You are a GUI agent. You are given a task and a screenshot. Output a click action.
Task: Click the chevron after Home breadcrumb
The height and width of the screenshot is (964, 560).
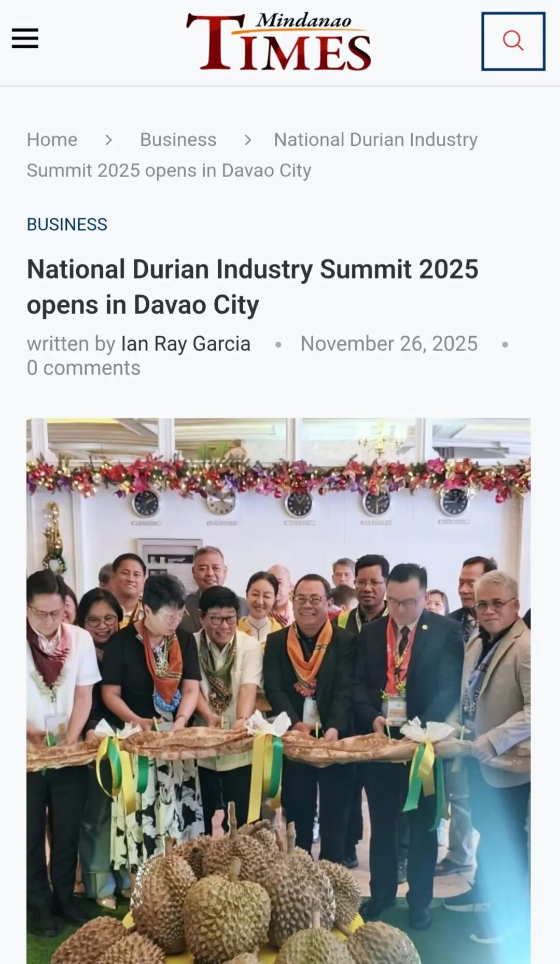[x=108, y=140]
